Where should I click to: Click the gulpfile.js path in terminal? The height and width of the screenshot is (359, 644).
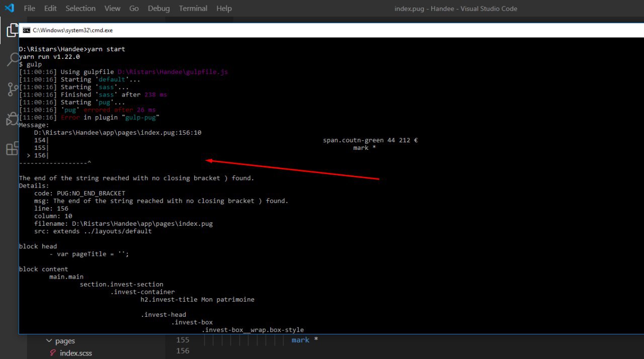[173, 72]
